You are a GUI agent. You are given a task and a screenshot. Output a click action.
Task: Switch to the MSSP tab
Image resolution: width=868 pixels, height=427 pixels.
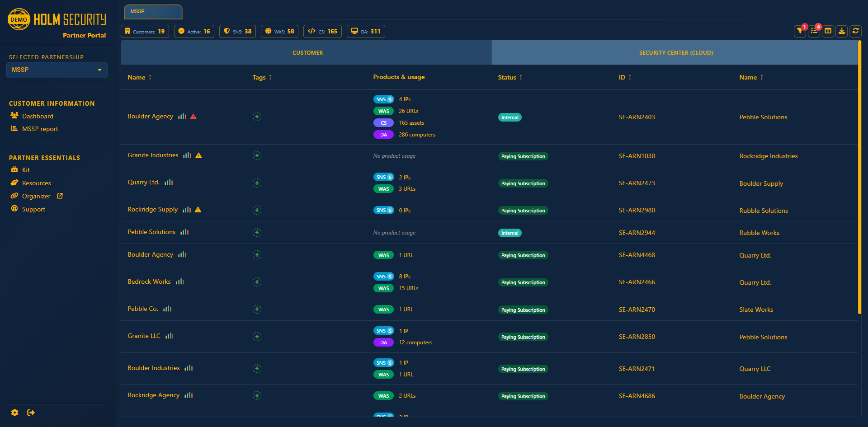tap(152, 12)
